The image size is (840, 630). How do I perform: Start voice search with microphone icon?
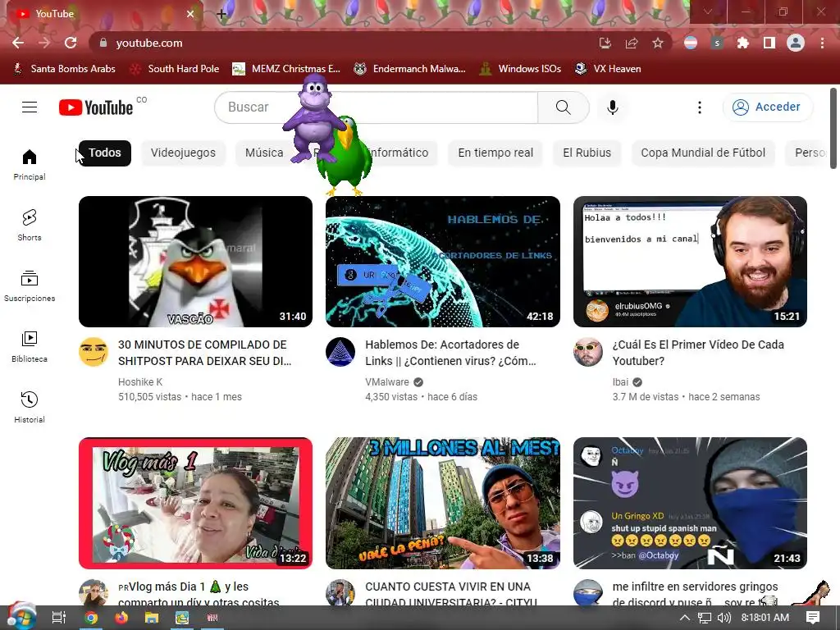click(x=612, y=107)
